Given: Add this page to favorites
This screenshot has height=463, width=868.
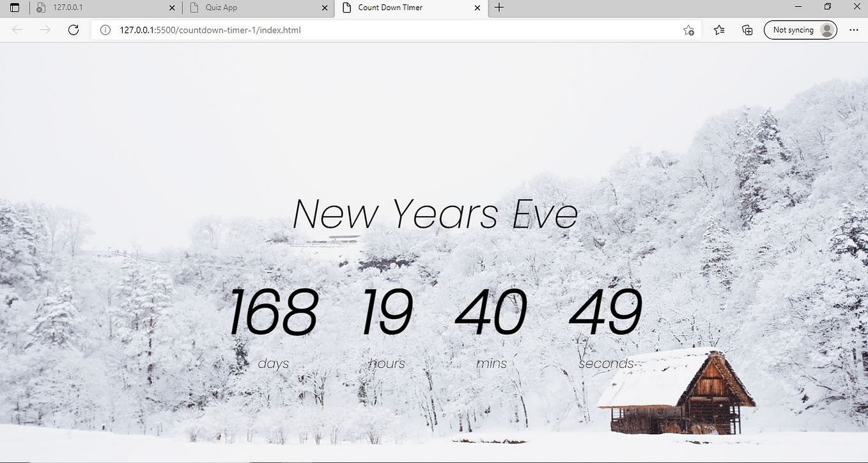Looking at the screenshot, I should coord(688,29).
